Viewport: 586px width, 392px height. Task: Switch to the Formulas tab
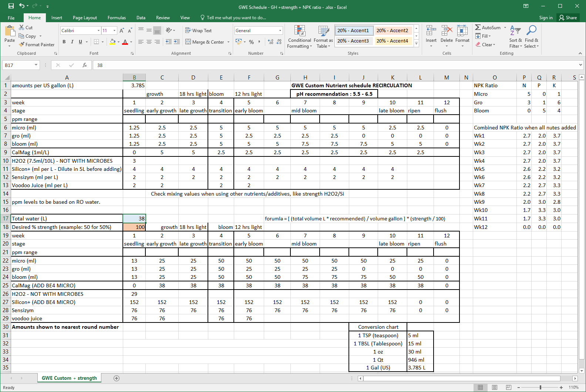click(117, 18)
